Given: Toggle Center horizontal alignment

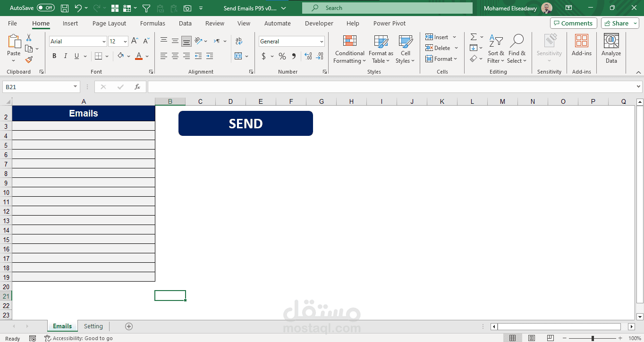Looking at the screenshot, I should click(x=175, y=56).
